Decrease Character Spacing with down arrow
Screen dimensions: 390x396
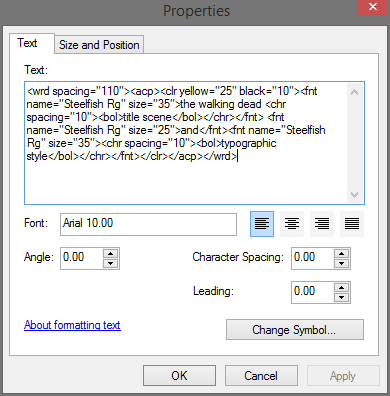coord(341,263)
